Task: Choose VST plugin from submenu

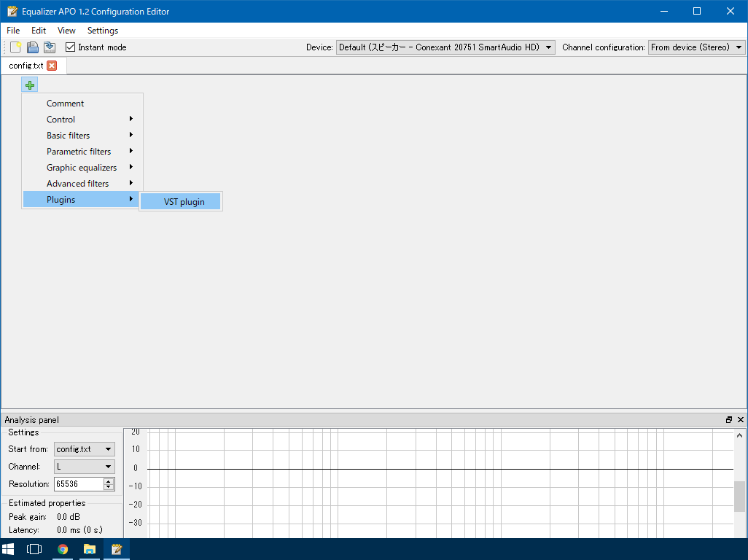Action: point(181,202)
